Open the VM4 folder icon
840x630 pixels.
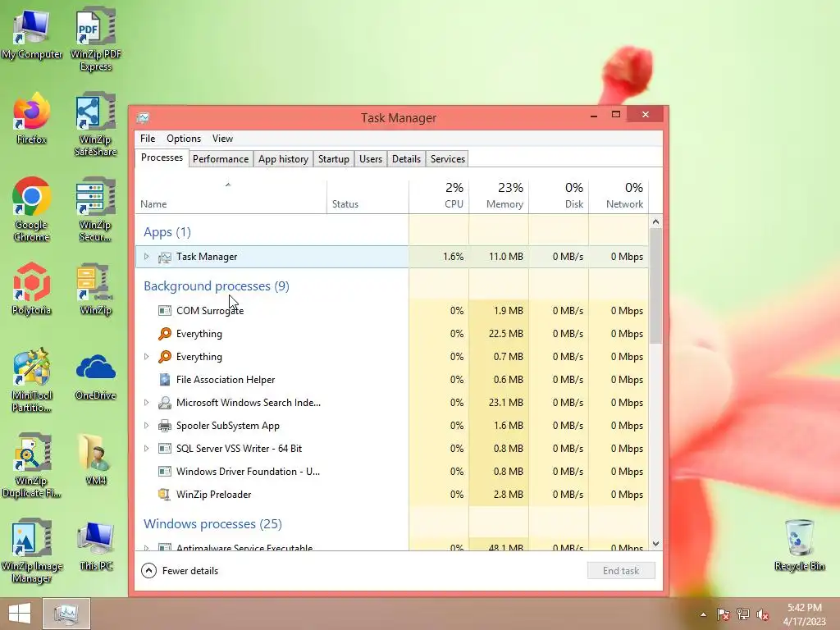(96, 459)
